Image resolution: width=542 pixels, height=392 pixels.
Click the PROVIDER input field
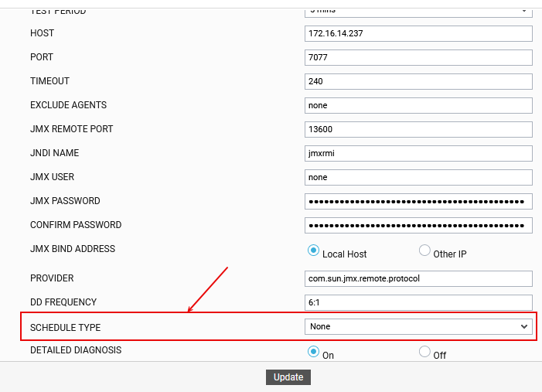418,278
